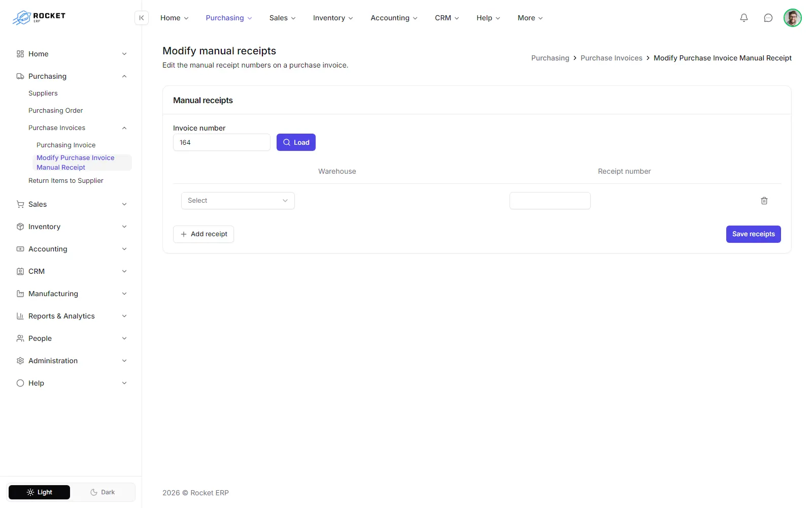This screenshot has height=508, width=812.
Task: Click the Reports & Analytics chart icon
Action: [x=20, y=316]
